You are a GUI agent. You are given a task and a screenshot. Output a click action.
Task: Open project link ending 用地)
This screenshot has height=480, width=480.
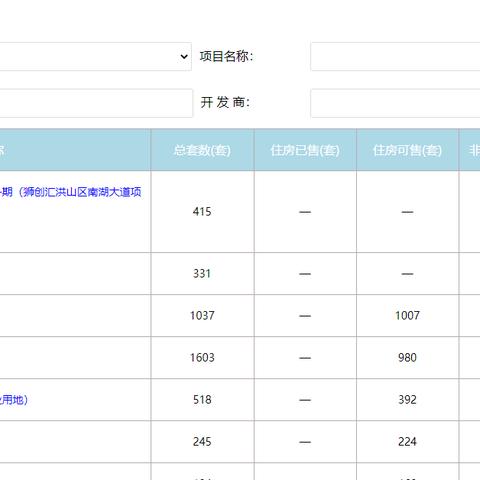click(14, 400)
